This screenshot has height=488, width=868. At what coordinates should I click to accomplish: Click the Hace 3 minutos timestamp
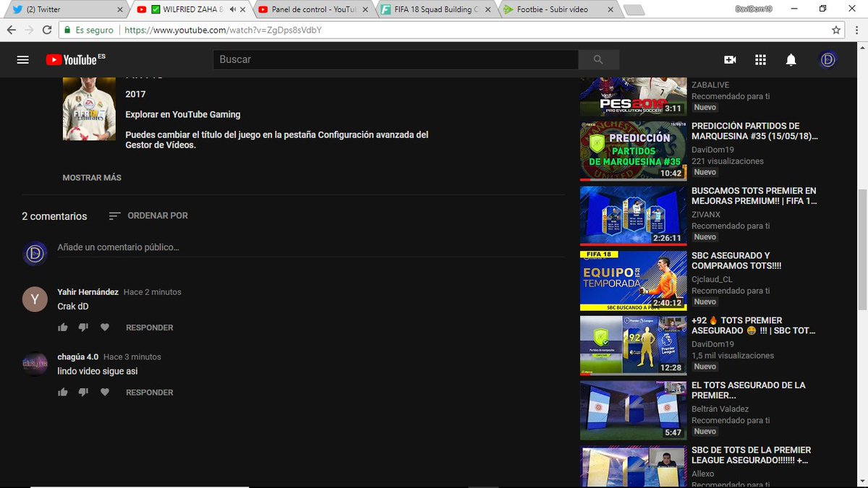tap(132, 357)
